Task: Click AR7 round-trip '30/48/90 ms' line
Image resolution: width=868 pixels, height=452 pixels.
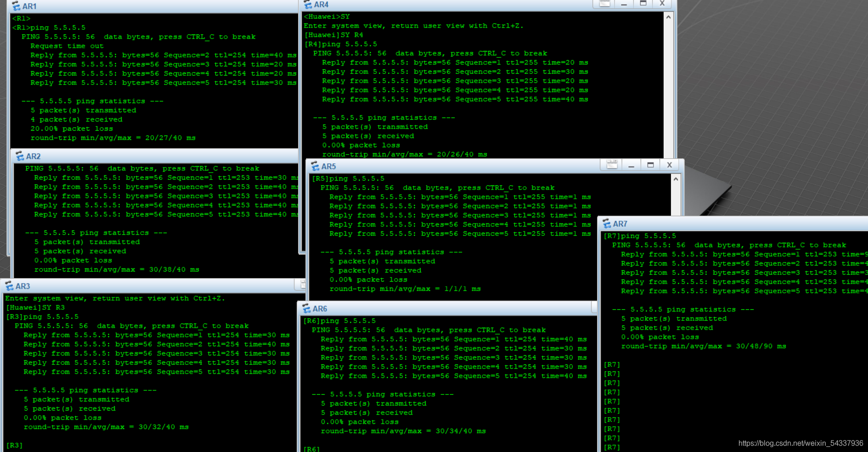Action: (x=704, y=346)
